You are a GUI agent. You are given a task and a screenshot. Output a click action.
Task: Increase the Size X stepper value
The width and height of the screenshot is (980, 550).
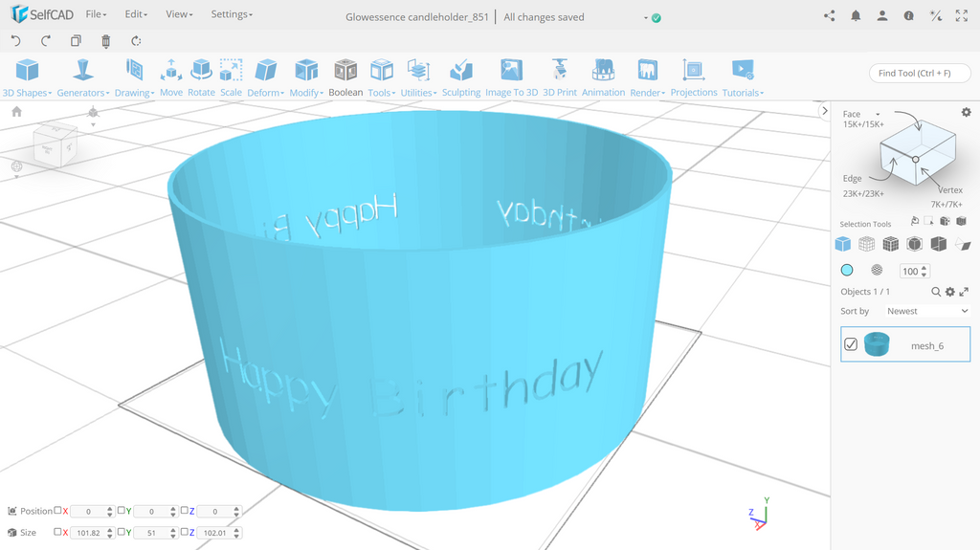point(110,529)
